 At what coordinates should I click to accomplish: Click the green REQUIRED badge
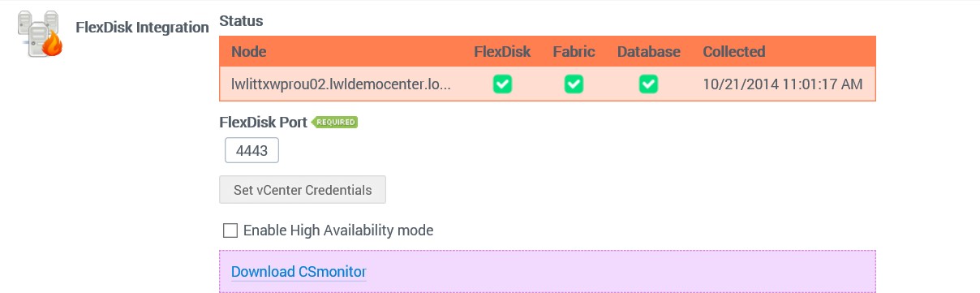pos(335,122)
